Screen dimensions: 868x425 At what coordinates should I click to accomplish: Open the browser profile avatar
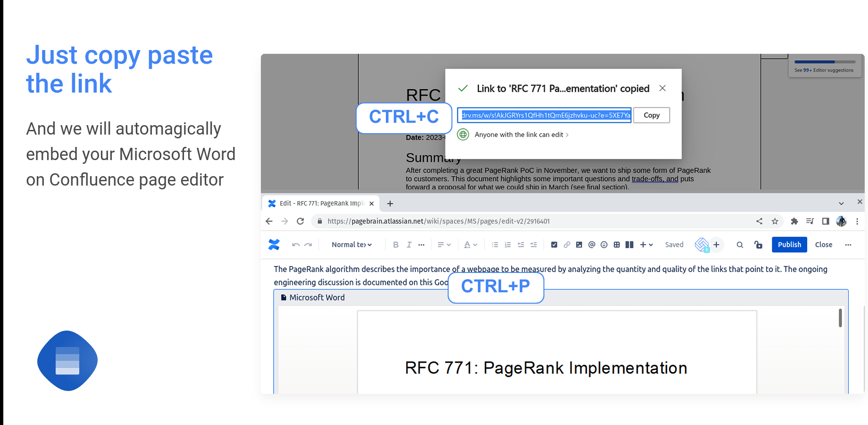pos(842,221)
